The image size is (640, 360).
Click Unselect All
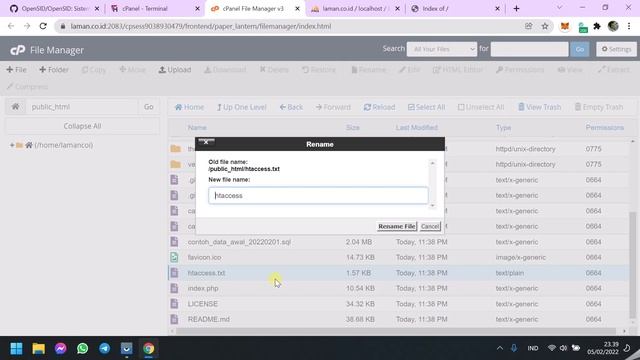481,107
